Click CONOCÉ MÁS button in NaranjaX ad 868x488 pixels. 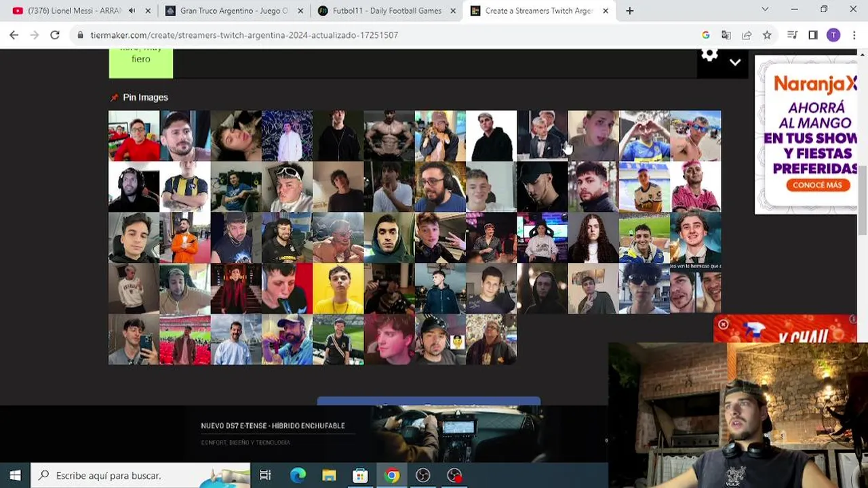click(817, 185)
